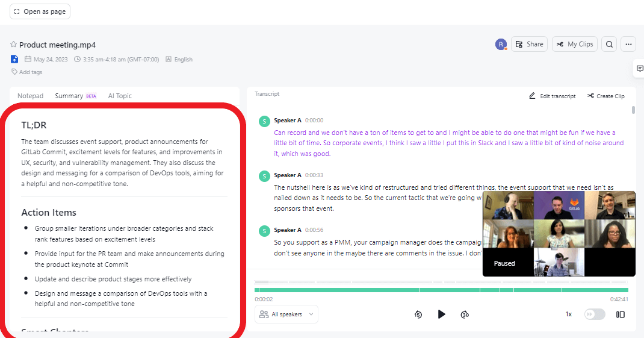Click action item about grouping smaller iterations
644x338 pixels.
[124, 234]
